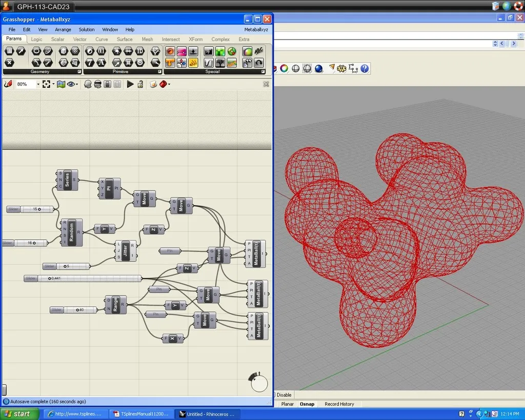Open the File menu in Grasshopper

point(12,29)
